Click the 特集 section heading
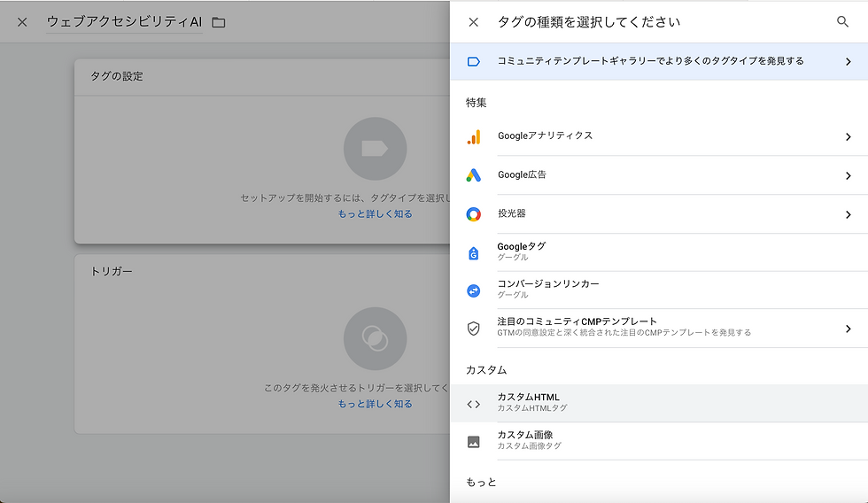Image resolution: width=868 pixels, height=503 pixels. click(477, 103)
